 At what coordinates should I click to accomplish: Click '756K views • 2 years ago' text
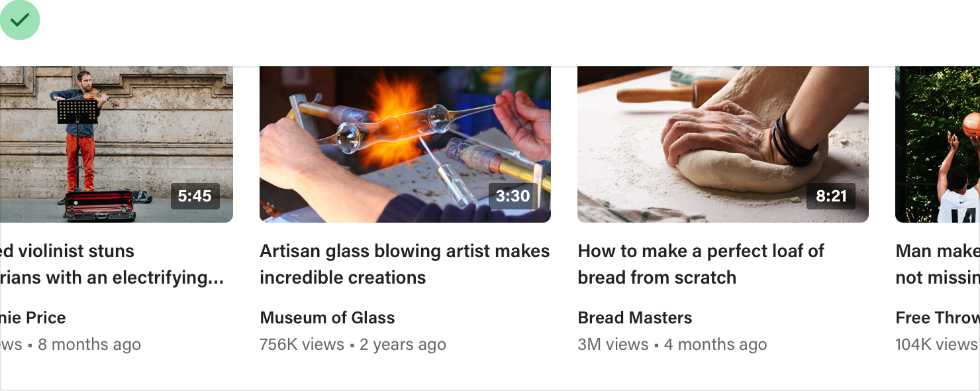353,345
